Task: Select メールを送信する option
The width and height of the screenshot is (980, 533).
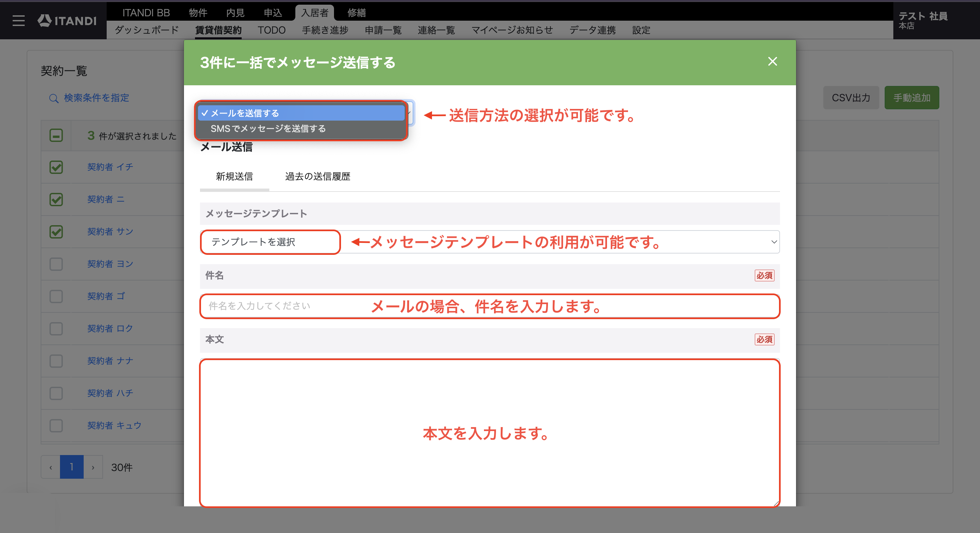Action: pos(301,113)
